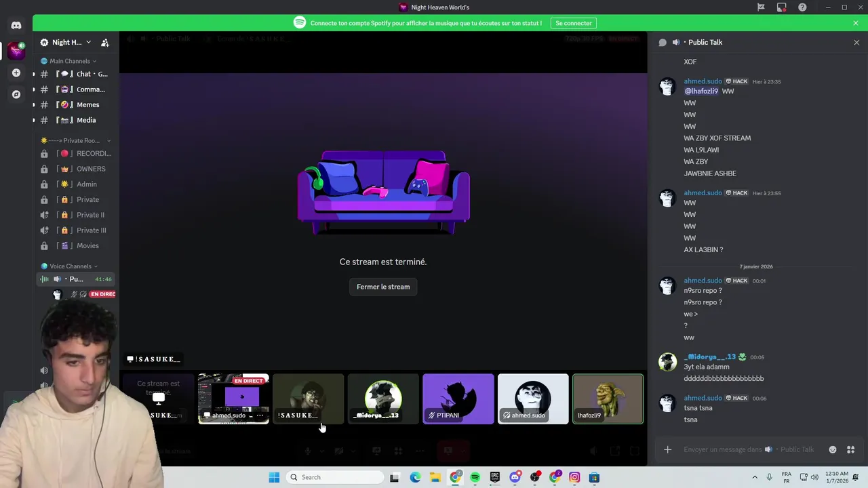The height and width of the screenshot is (488, 868).
Task: Open activities grid in call controls
Action: point(398,451)
